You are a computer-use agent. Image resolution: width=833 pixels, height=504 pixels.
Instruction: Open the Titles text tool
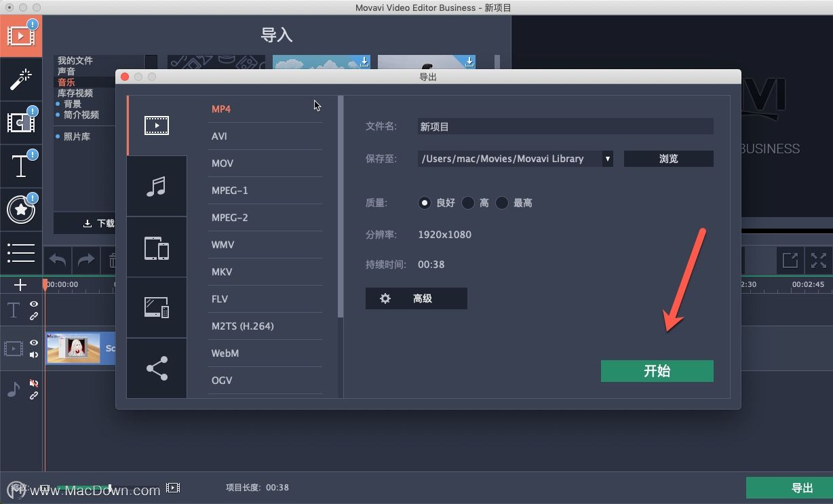click(x=21, y=166)
